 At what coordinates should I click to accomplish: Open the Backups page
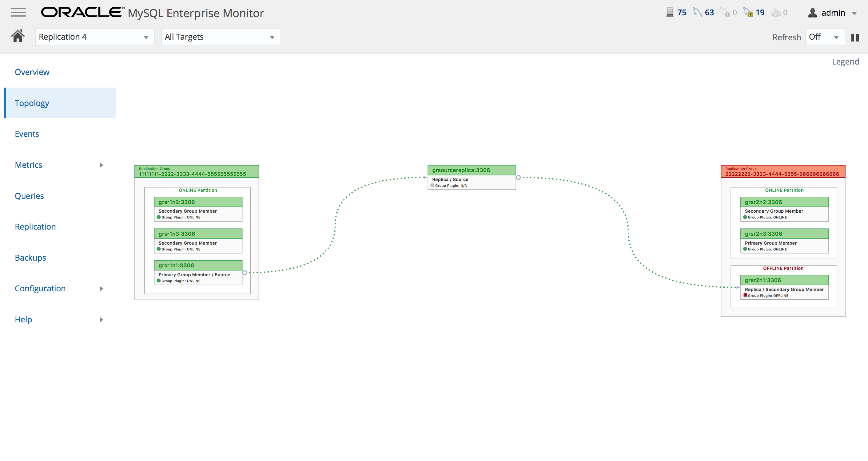coord(30,258)
